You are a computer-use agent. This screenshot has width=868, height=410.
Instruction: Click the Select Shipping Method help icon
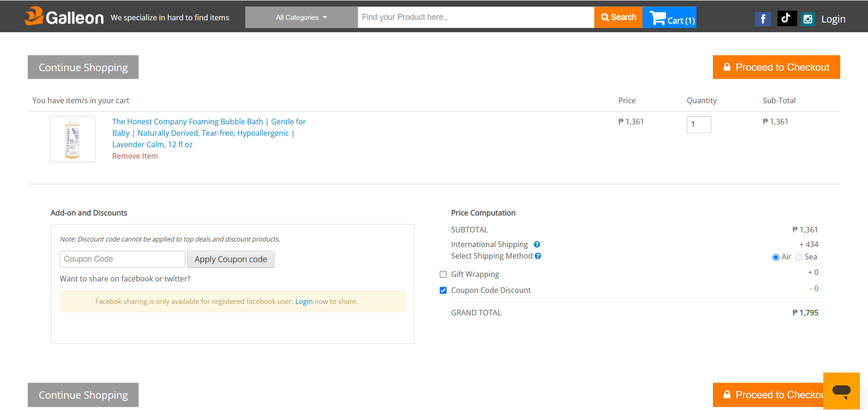pyautogui.click(x=538, y=256)
